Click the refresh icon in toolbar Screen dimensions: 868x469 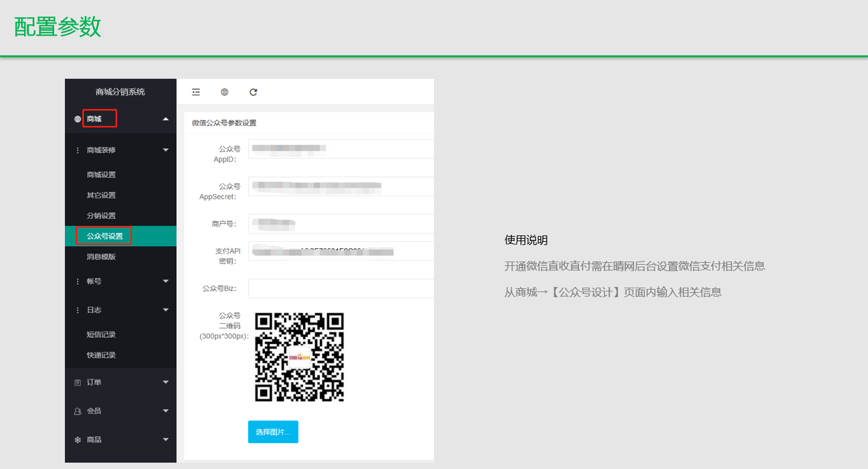pos(253,92)
